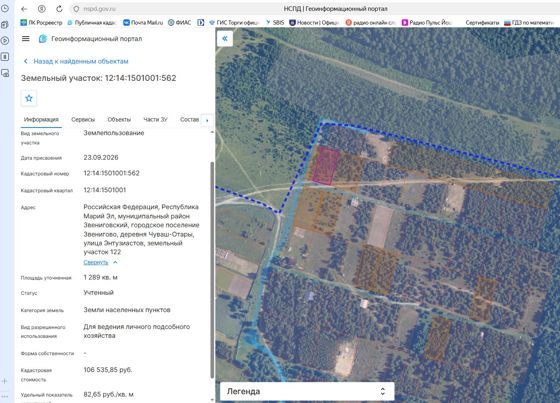Open the Радио Пульс bookmark
Viewport: 560px width, 403px height.
[x=427, y=23]
